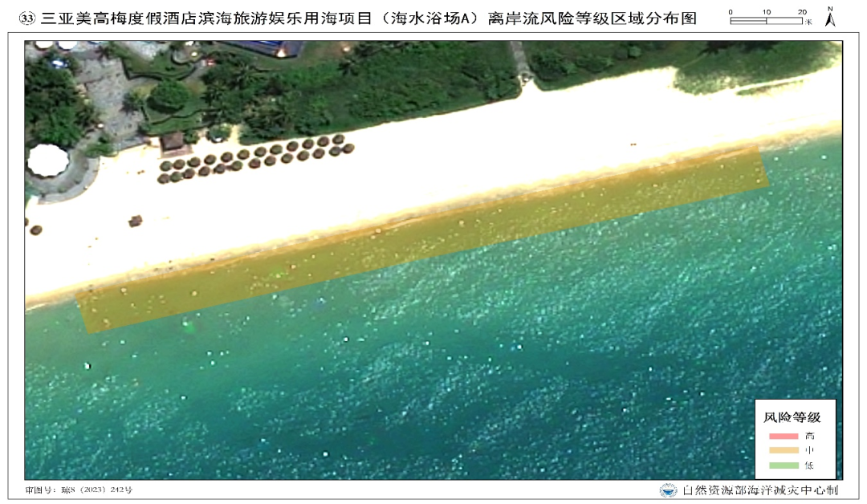This screenshot has width=867, height=504.
Task: Select the orange medium-risk legend swatch
Action: (x=784, y=450)
